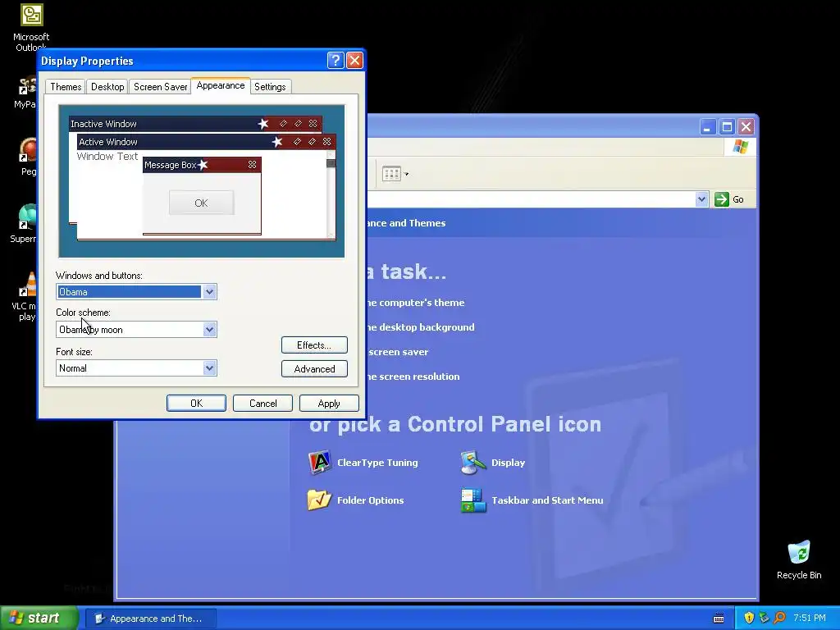Open the Display control panel icon
The height and width of the screenshot is (630, 840).
pyautogui.click(x=473, y=463)
